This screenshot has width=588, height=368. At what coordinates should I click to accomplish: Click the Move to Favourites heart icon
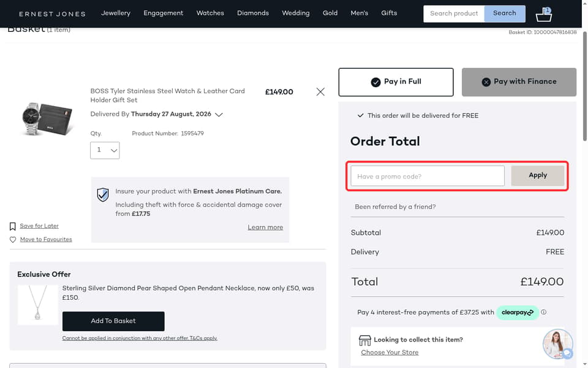[13, 240]
